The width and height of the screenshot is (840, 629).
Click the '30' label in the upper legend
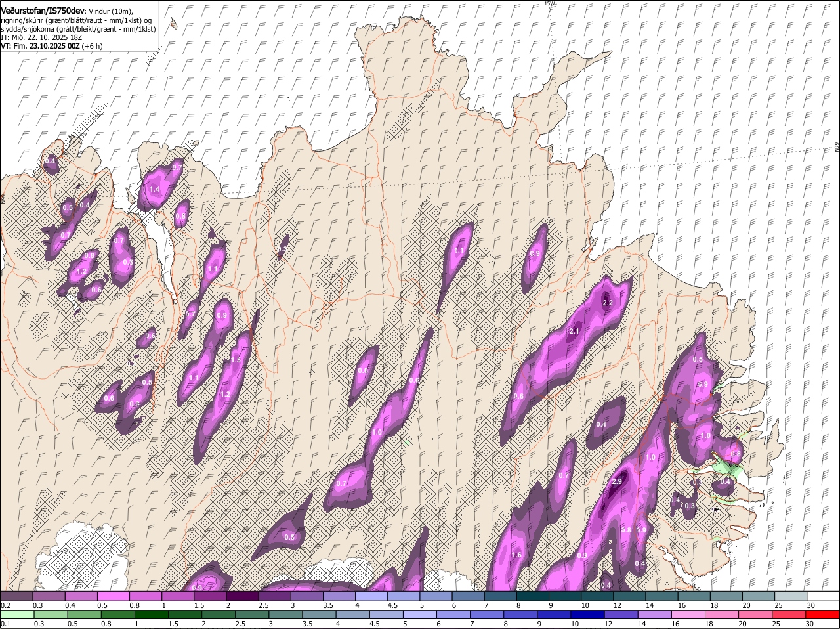(x=810, y=605)
